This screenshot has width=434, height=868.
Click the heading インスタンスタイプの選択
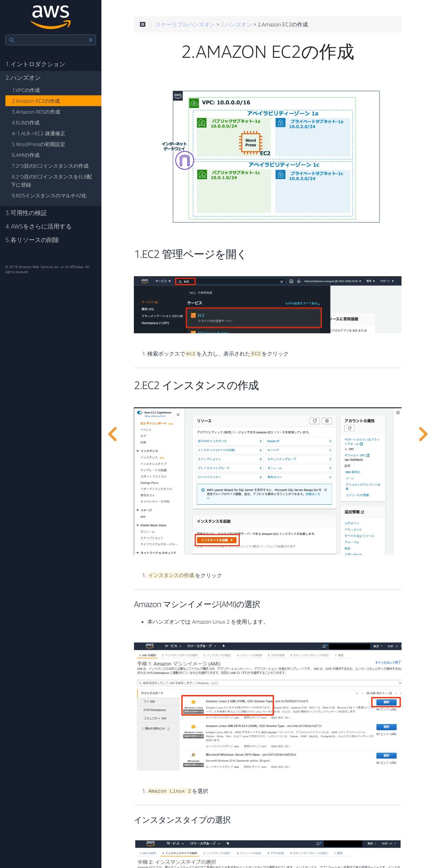click(183, 820)
